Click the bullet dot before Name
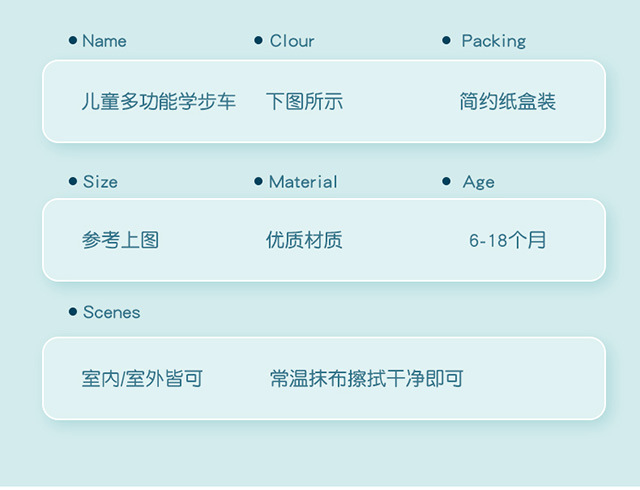Image resolution: width=640 pixels, height=490 pixels. (73, 40)
